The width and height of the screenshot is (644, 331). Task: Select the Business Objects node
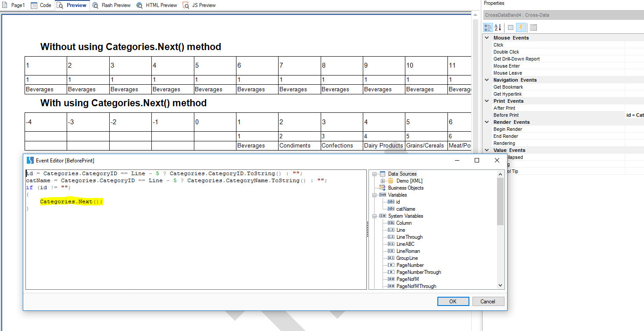coord(405,188)
